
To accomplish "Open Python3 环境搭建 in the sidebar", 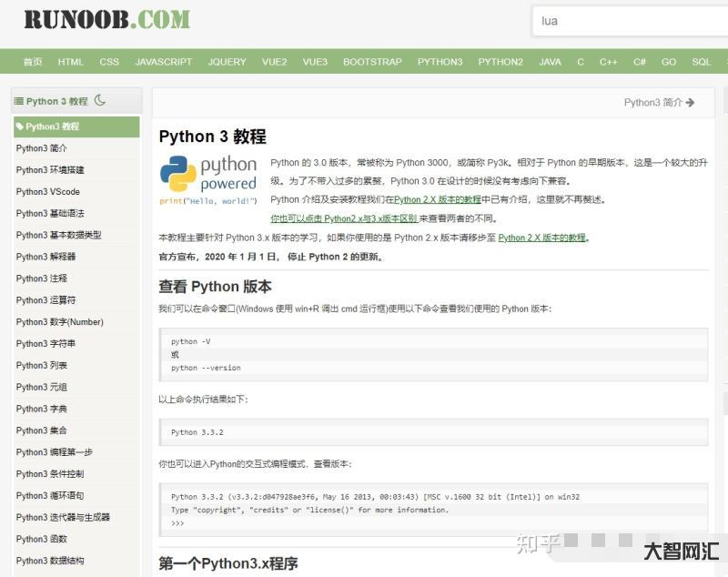I will 50,170.
